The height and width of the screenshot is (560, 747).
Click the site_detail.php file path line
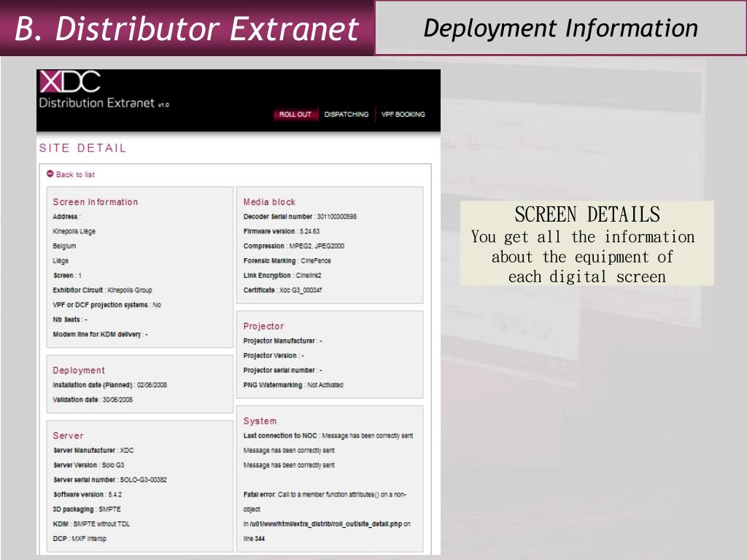[327, 524]
